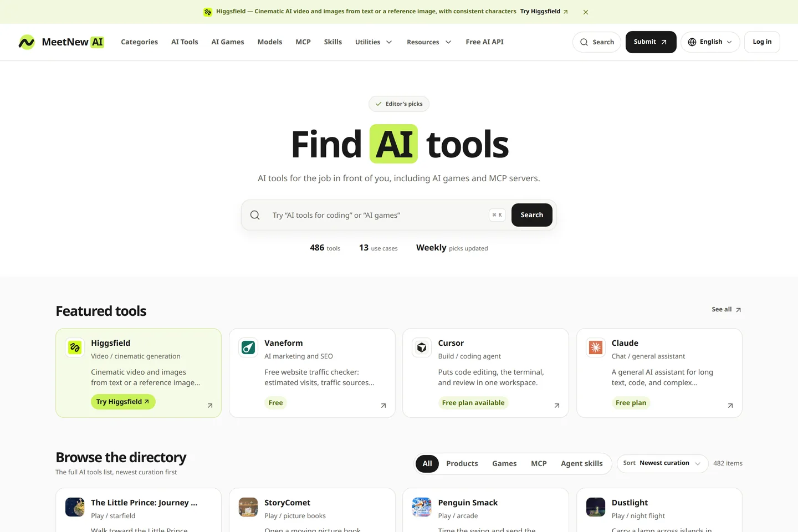
Task: Click the Claude card starburst icon
Action: click(596, 347)
